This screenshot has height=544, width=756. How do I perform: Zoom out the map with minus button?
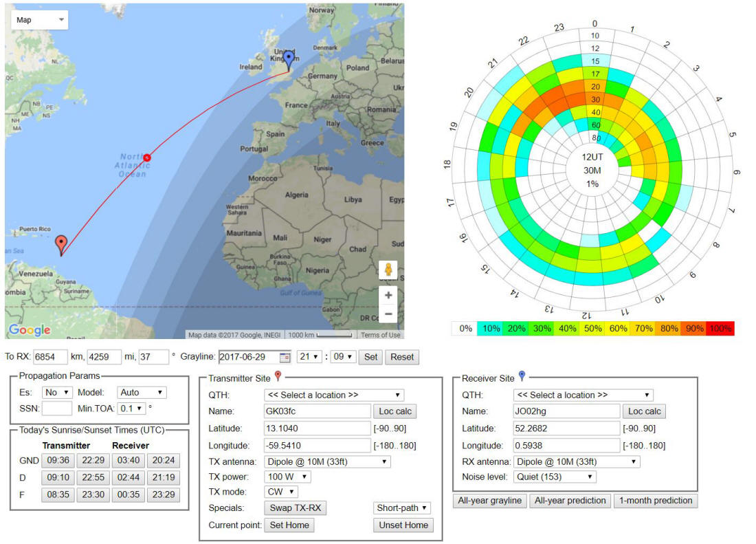pyautogui.click(x=388, y=314)
